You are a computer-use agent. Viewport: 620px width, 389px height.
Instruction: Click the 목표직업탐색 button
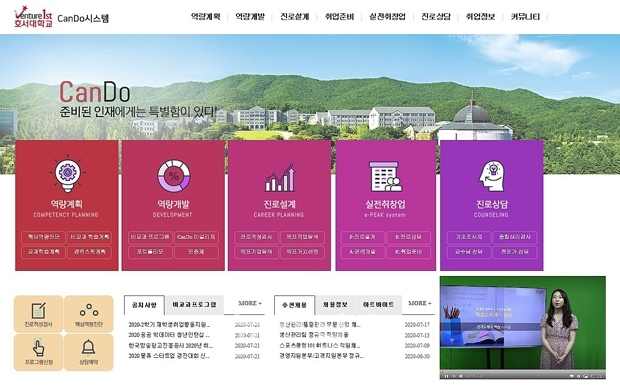pyautogui.click(x=302, y=237)
